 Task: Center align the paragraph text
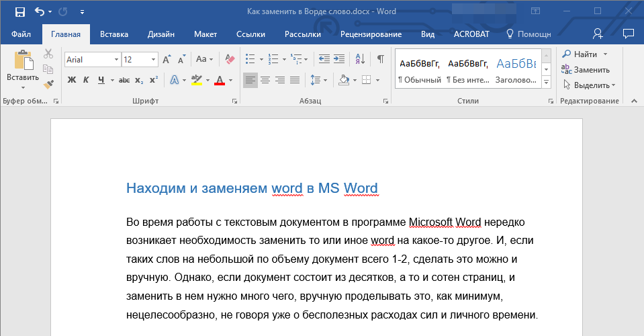point(265,80)
